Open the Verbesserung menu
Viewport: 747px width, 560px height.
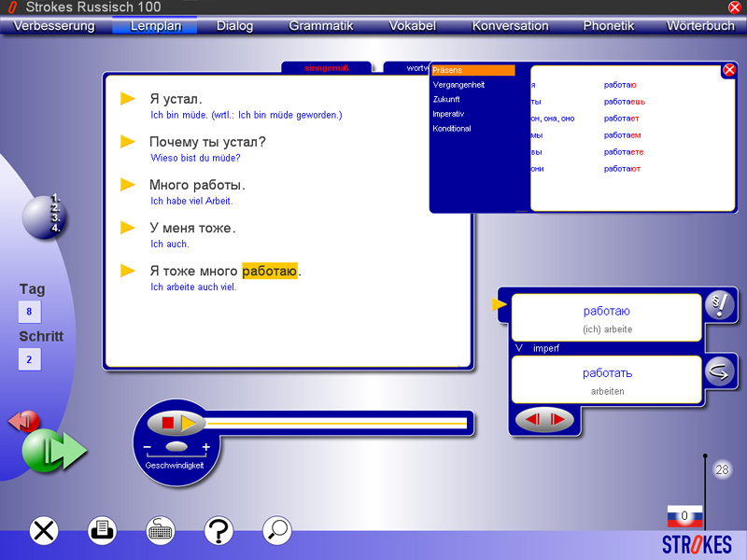point(54,26)
